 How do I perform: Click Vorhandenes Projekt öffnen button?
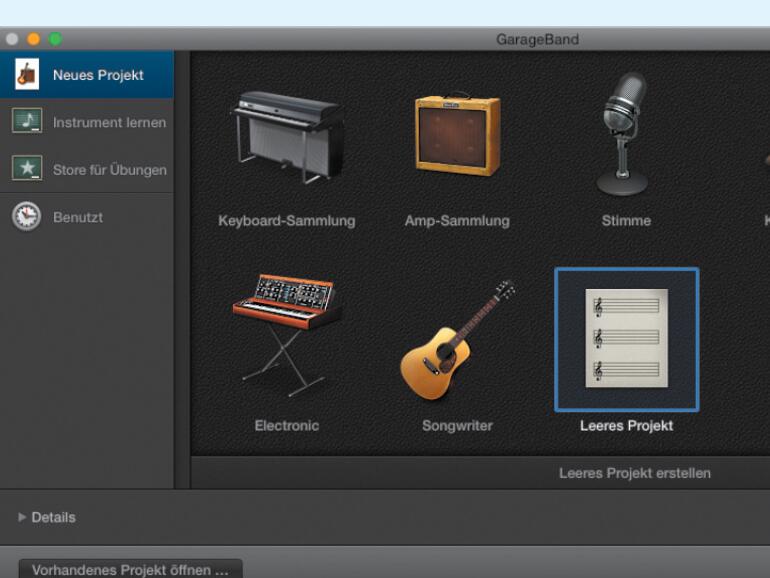click(131, 569)
